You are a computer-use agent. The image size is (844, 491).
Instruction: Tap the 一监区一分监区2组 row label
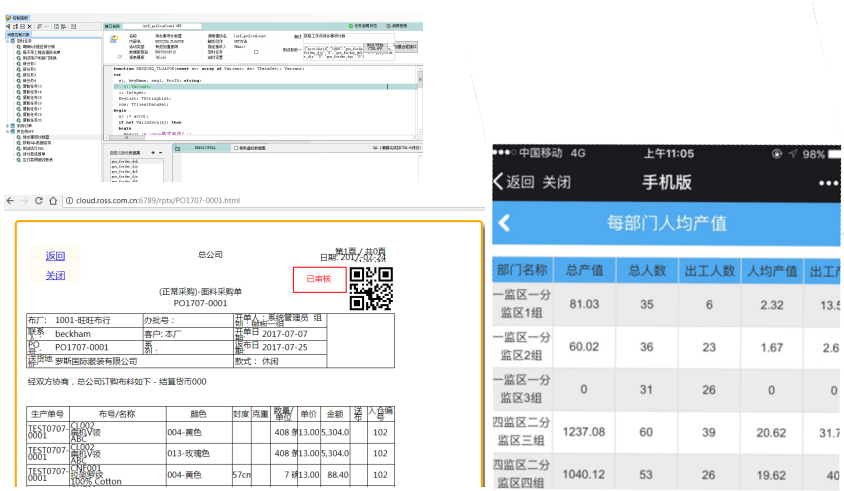click(x=521, y=346)
